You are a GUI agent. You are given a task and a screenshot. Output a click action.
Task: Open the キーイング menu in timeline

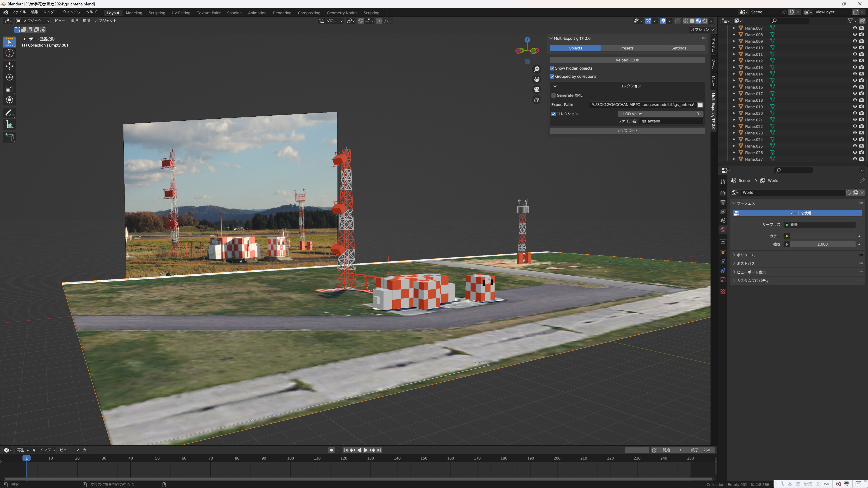pos(44,450)
